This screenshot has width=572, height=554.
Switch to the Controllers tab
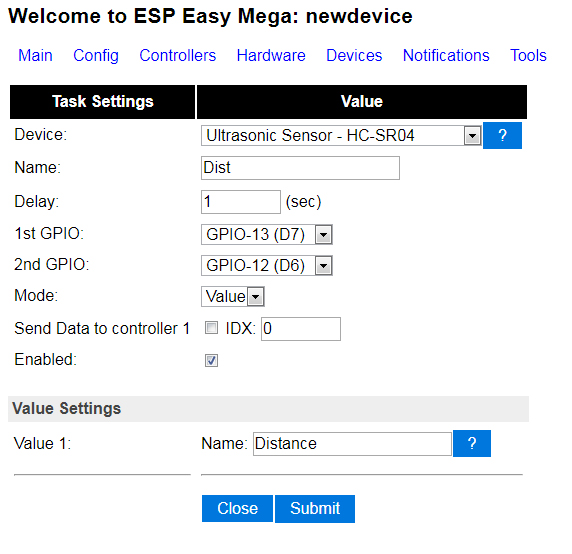point(178,55)
